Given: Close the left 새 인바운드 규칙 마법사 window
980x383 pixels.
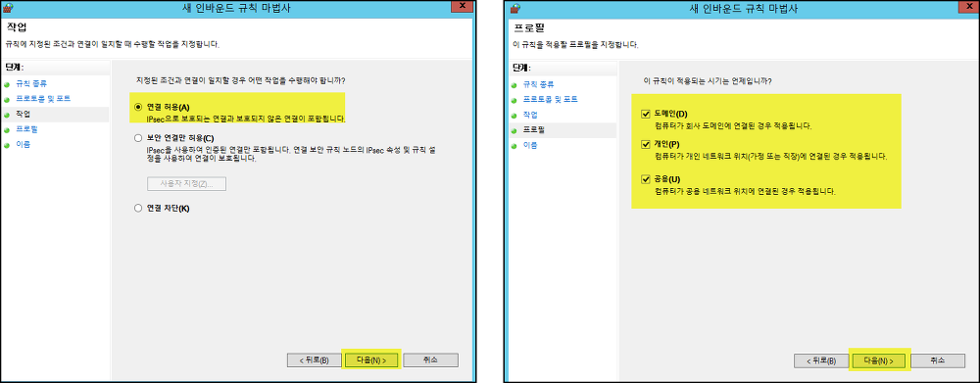Looking at the screenshot, I should [x=462, y=6].
